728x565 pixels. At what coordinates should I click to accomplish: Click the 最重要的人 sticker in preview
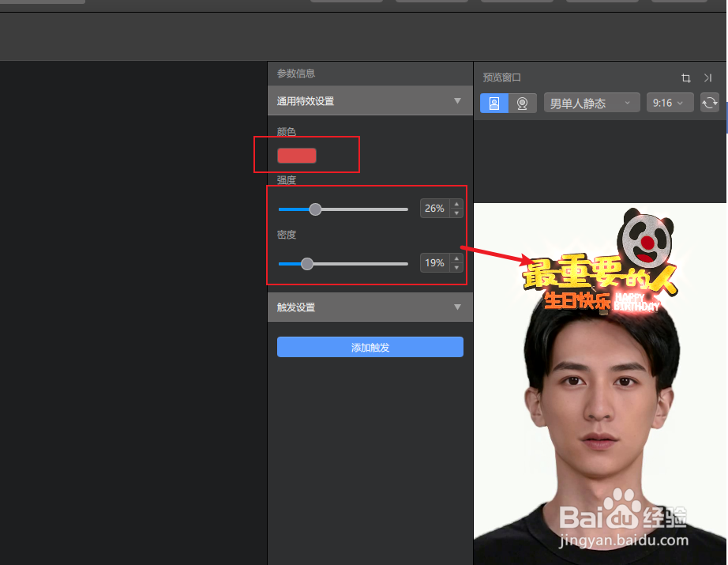pos(599,275)
